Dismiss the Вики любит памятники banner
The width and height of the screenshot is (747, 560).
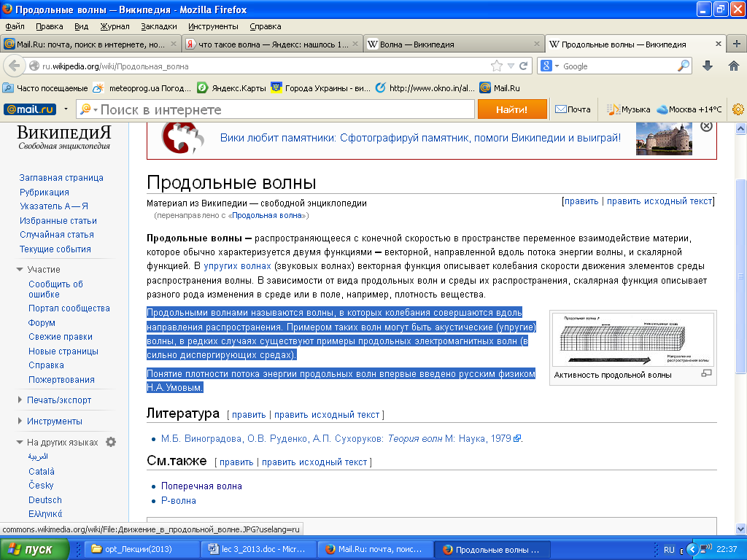[706, 126]
